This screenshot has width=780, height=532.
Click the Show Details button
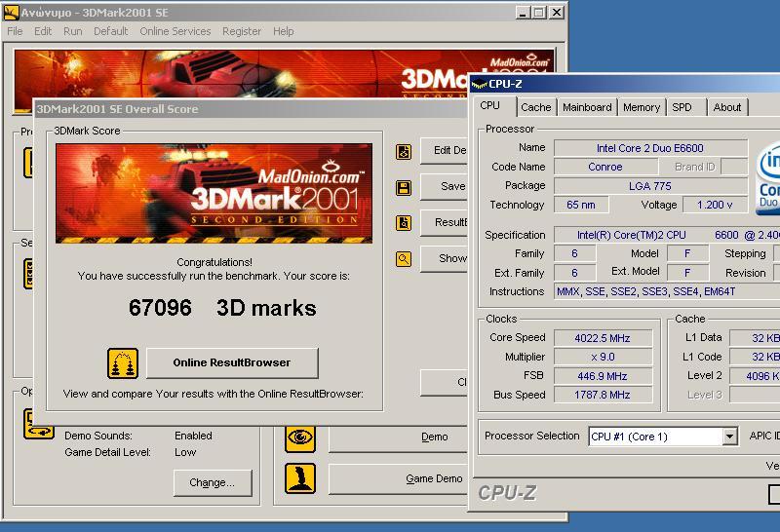tap(444, 258)
